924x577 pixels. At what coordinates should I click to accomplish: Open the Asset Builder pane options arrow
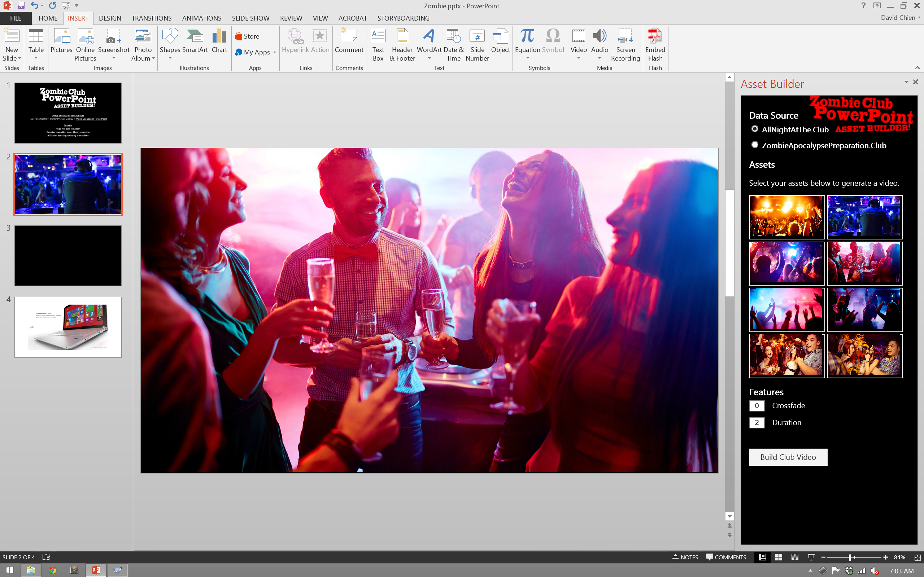(906, 82)
